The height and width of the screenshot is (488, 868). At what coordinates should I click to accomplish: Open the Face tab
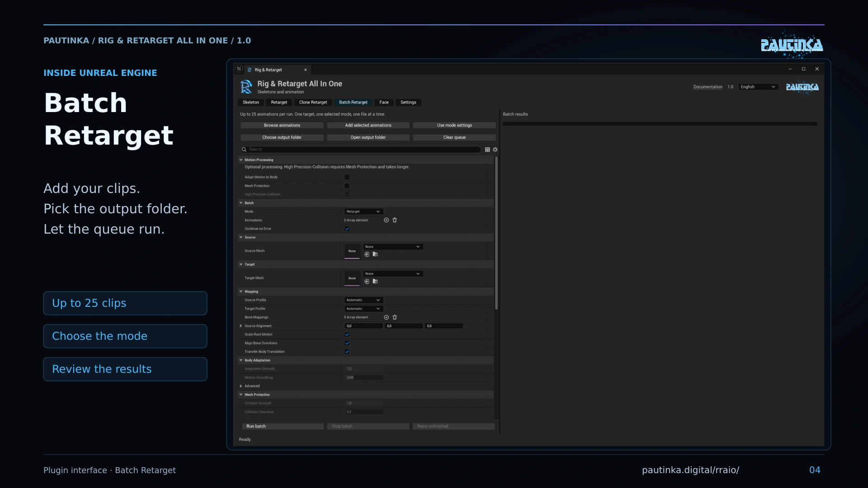384,103
